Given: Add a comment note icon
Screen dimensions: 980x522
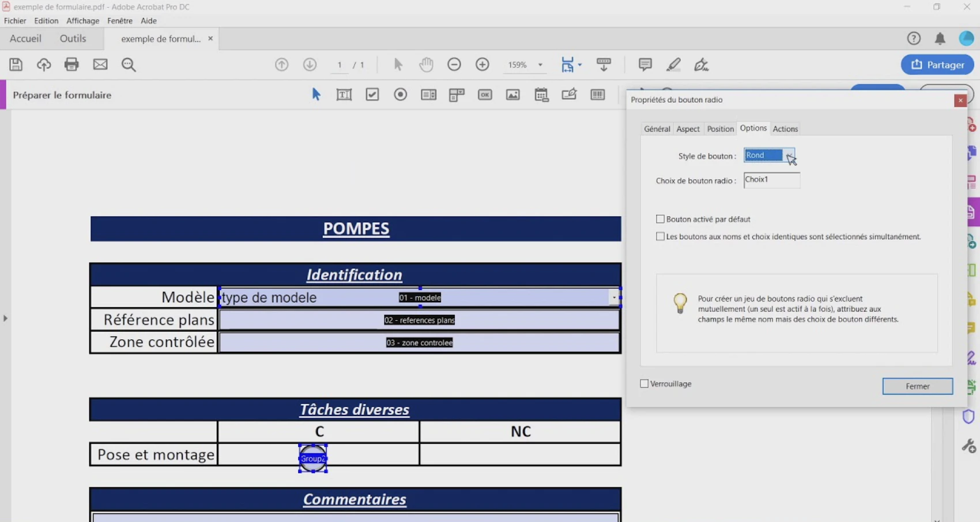Looking at the screenshot, I should pos(645,65).
